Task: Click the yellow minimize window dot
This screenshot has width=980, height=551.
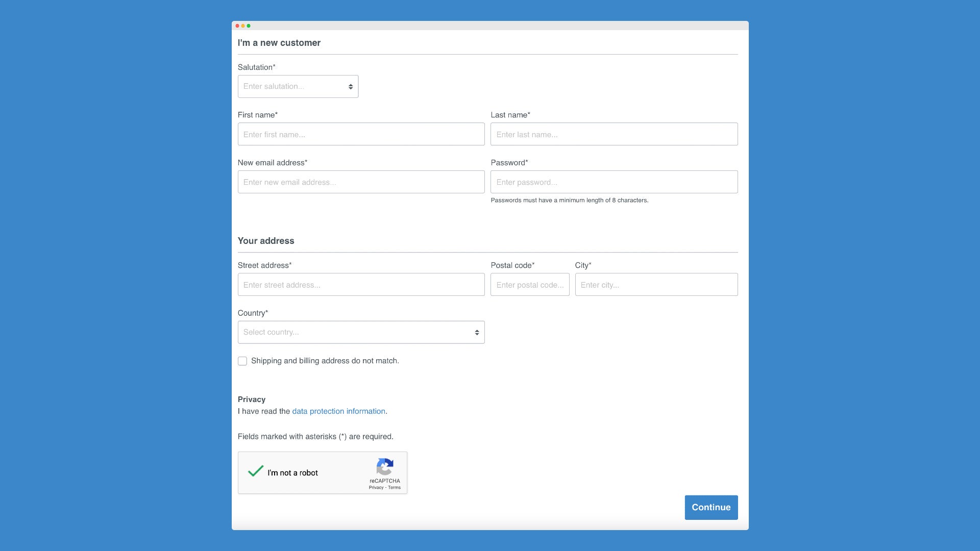Action: (x=243, y=26)
